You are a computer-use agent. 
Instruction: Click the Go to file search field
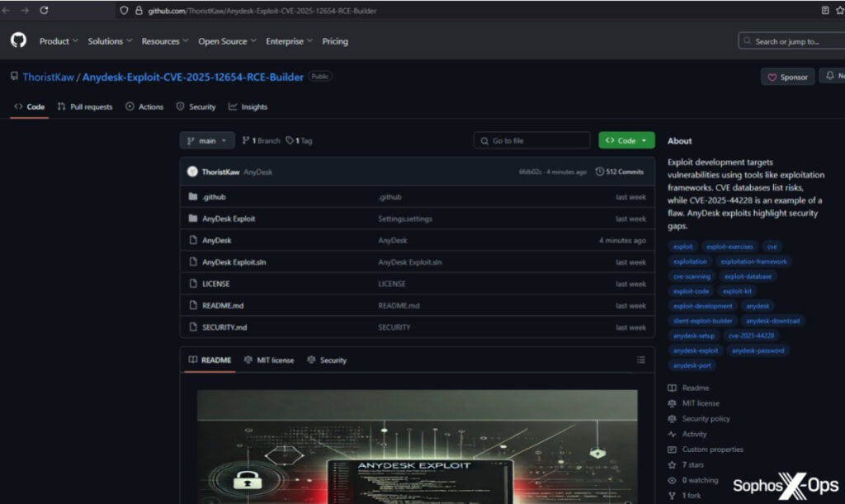[x=531, y=140]
